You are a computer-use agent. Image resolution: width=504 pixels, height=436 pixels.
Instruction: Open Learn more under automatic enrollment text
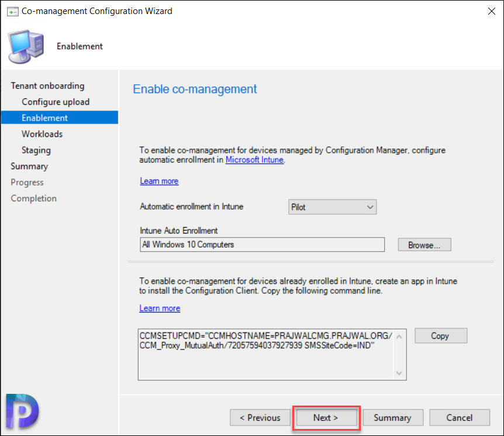(159, 181)
